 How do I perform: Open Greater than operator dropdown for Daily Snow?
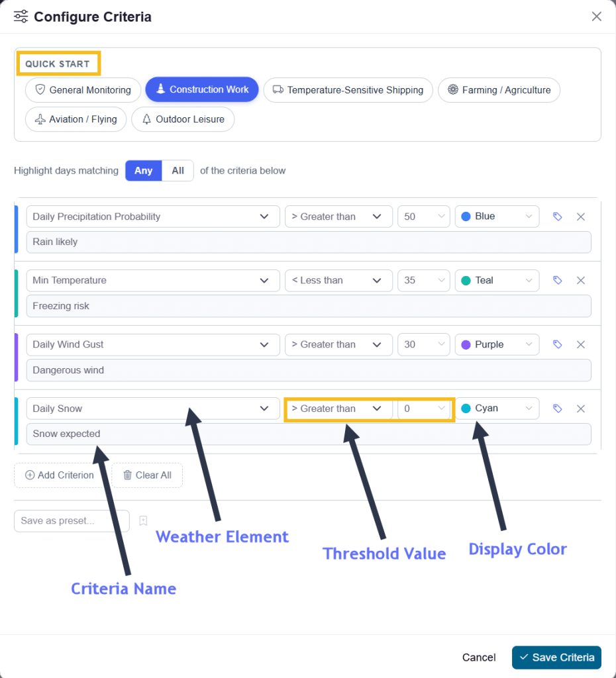pyautogui.click(x=336, y=409)
